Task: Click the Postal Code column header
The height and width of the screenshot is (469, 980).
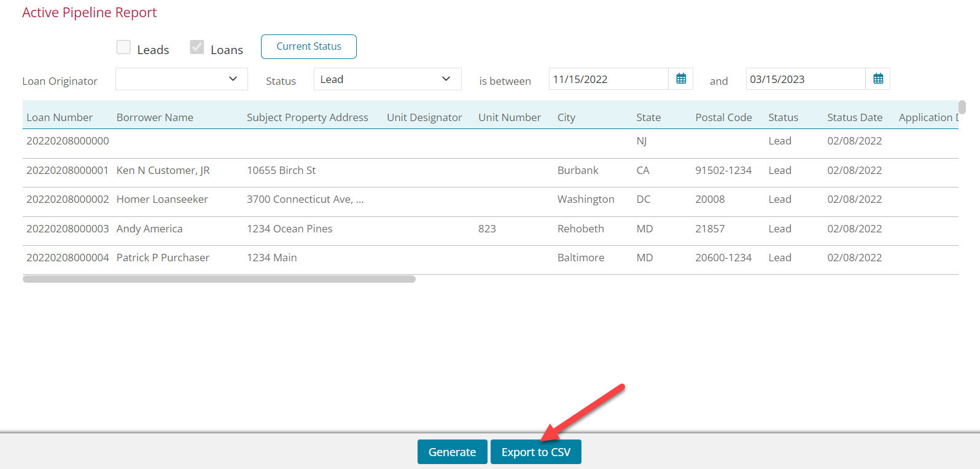Action: pos(723,117)
